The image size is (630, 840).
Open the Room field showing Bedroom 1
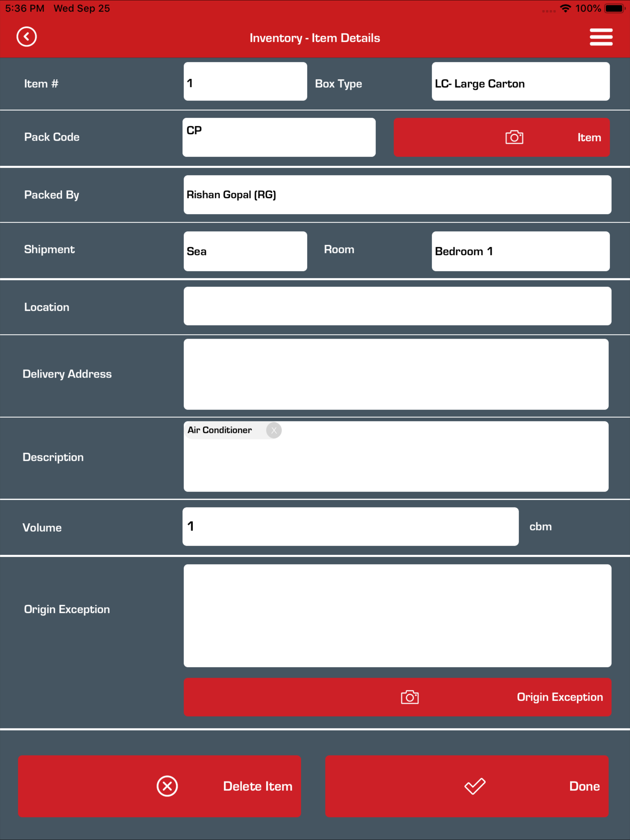pyautogui.click(x=520, y=251)
